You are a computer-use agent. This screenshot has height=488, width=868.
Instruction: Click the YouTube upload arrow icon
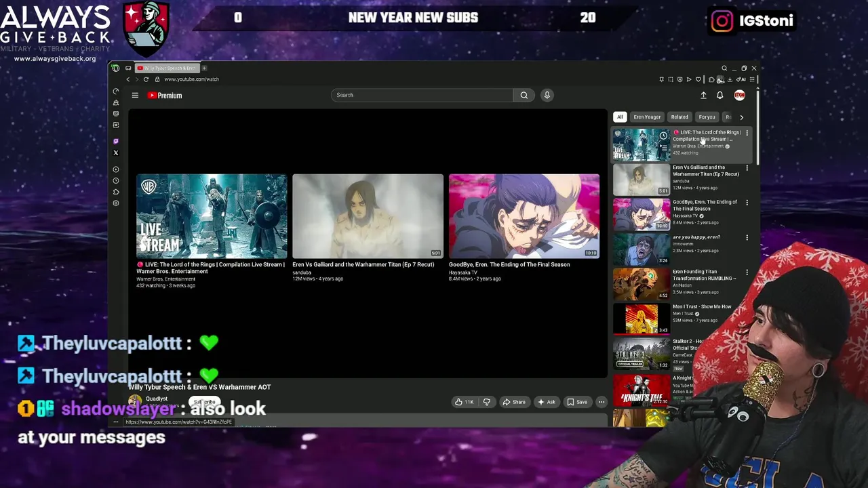(703, 96)
